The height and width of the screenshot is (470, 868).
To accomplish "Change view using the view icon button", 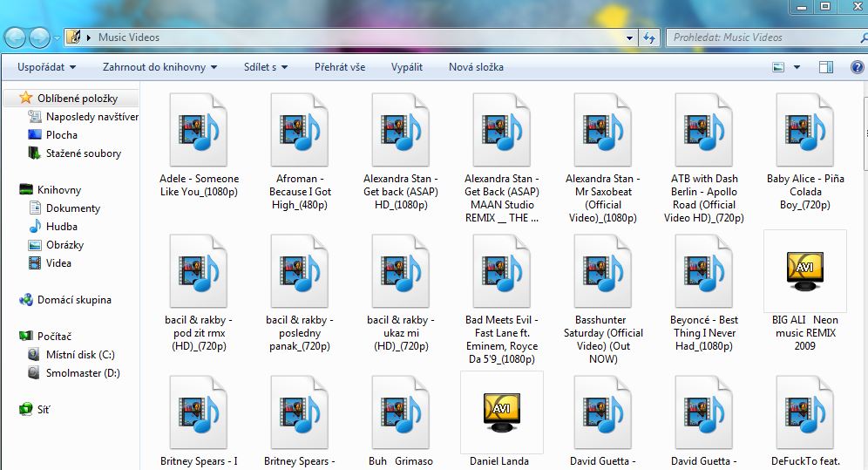I will tap(778, 67).
